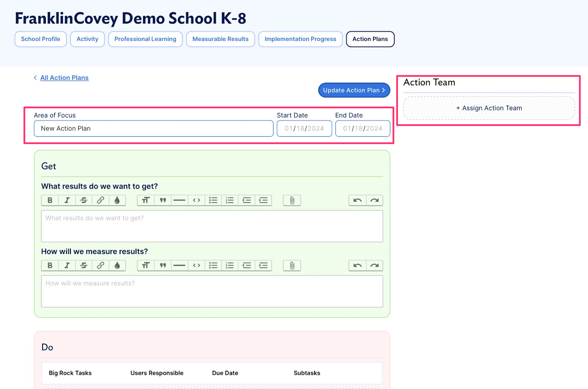Viewport: 588px width, 389px height.
Task: Click italic icon in first editor toolbar
Action: (67, 200)
